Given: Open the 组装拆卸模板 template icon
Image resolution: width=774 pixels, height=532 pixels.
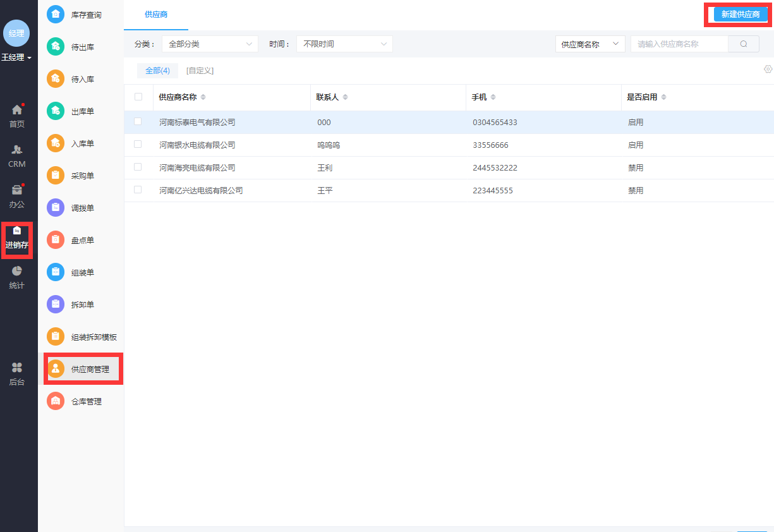Looking at the screenshot, I should 56,336.
